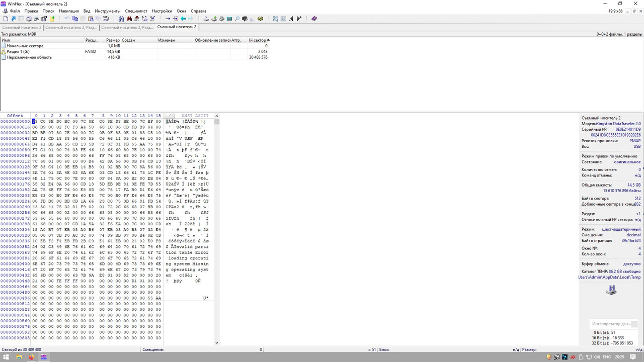Viewport: 644px width, 362px height.
Task: Click the volume icon in system tray
Action: [x=596, y=357]
